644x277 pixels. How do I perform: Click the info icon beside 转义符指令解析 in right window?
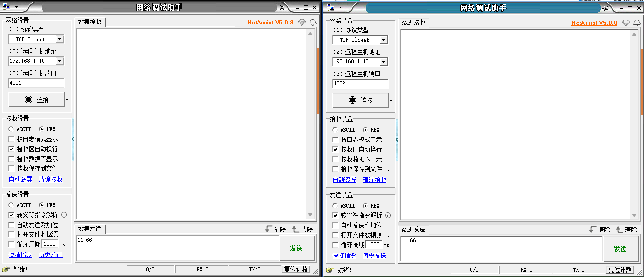coord(388,215)
